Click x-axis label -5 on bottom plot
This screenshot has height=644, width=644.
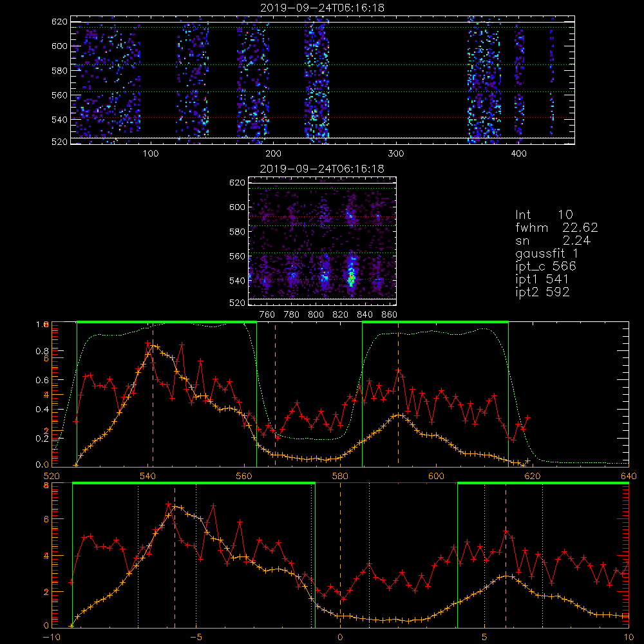[196, 638]
